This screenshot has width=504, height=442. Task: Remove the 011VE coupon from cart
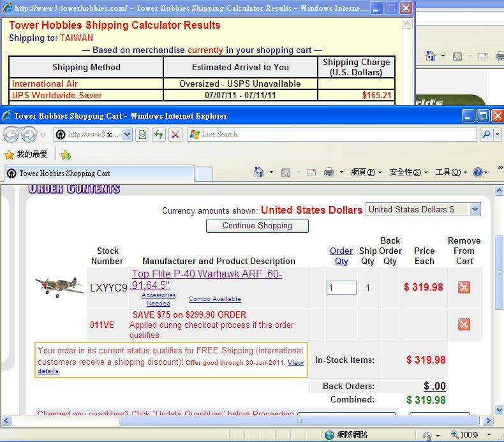(x=464, y=325)
